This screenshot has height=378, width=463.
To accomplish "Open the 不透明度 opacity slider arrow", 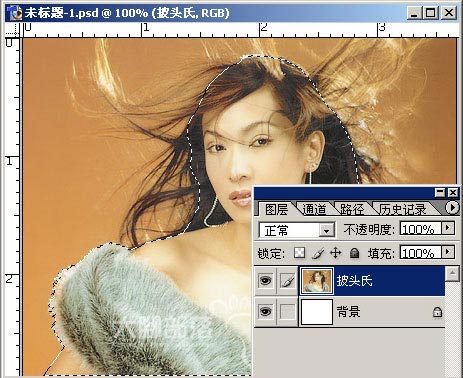I will [x=448, y=229].
